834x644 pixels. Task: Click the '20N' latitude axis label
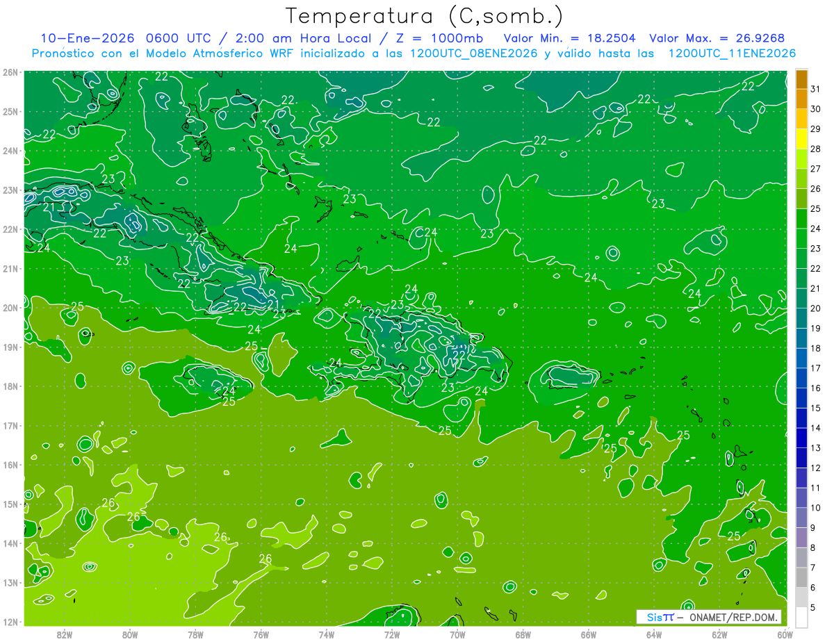click(x=10, y=308)
